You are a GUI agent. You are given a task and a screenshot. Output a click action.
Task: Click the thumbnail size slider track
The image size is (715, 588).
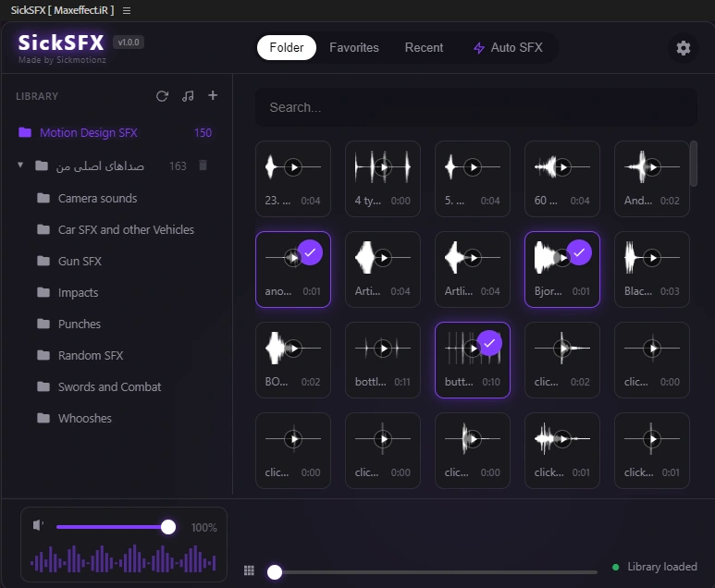click(x=432, y=572)
